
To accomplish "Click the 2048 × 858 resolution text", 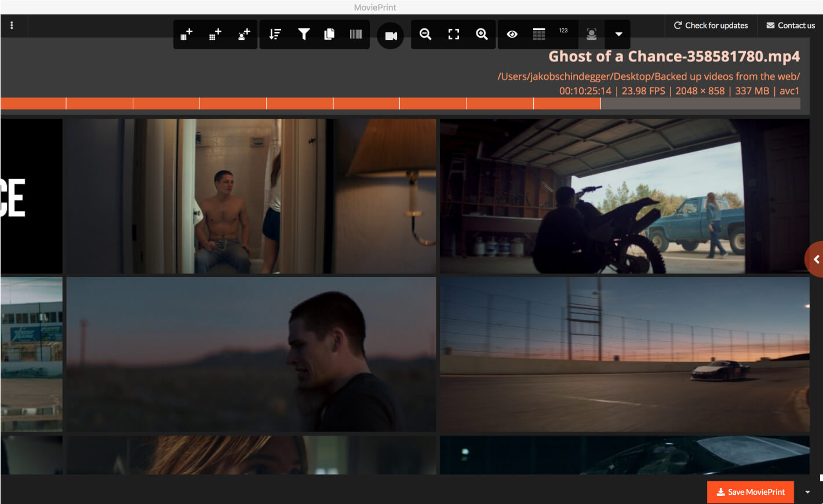I will coord(700,91).
